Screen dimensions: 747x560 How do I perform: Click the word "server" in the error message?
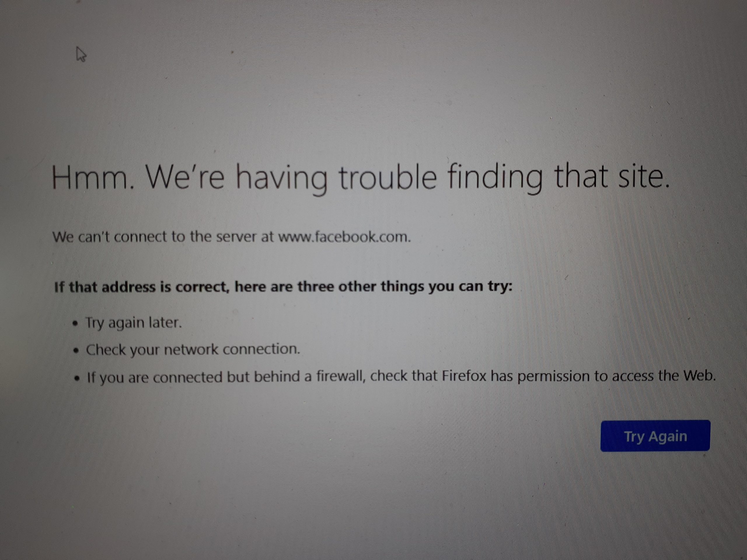pos(236,237)
